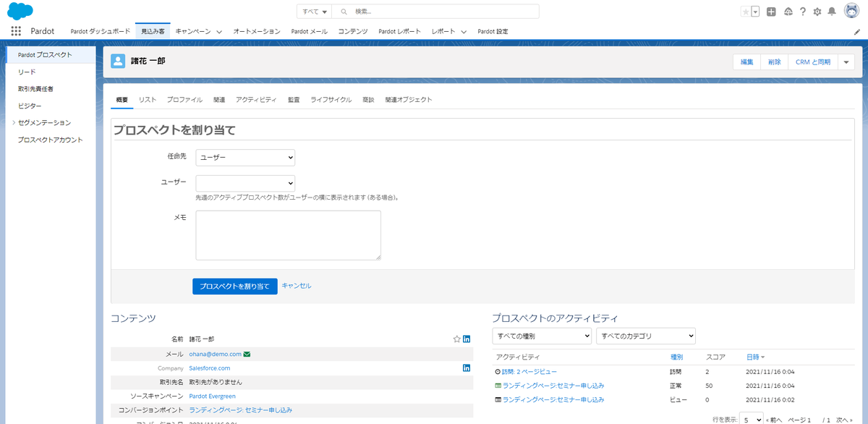Image resolution: width=868 pixels, height=424 pixels.
Task: Click the メモ text area
Action: 289,235
